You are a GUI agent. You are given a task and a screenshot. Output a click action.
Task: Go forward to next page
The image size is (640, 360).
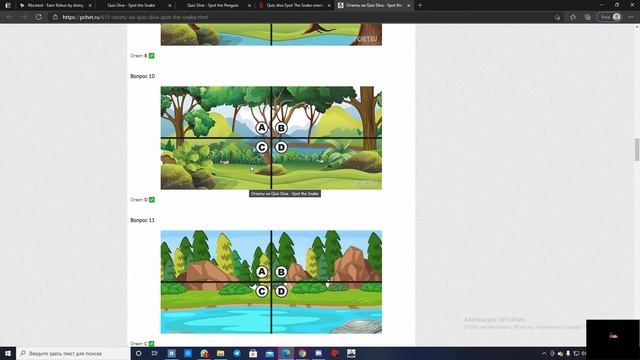pyautogui.click(x=24, y=17)
